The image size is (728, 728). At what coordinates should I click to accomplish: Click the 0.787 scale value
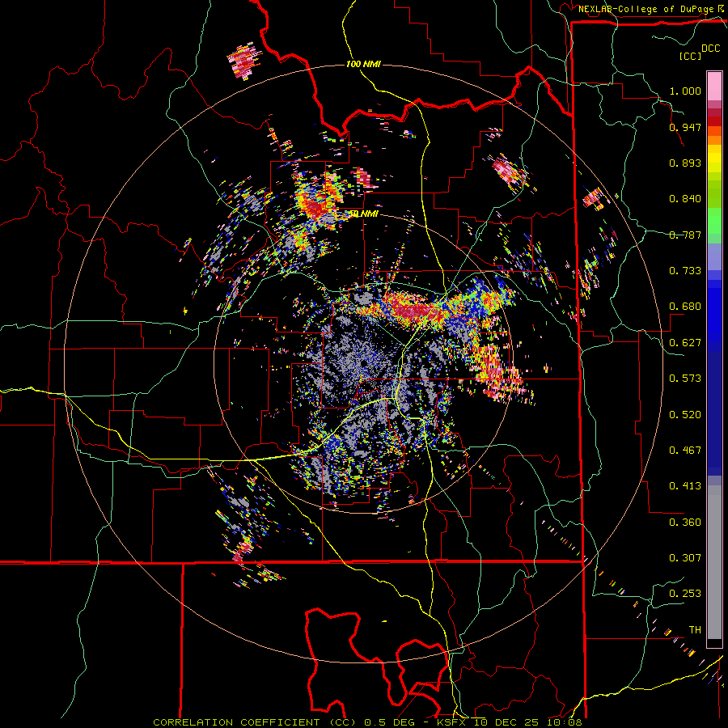(685, 235)
